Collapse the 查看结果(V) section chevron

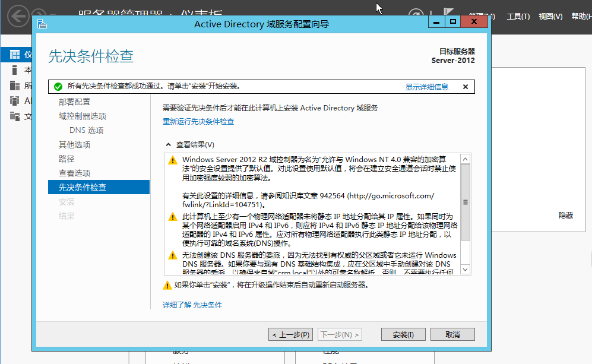(169, 145)
